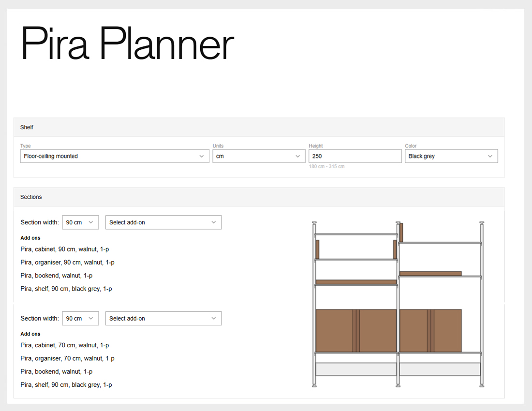Click the Pira organiser 90 cm walnut entry

coord(67,263)
